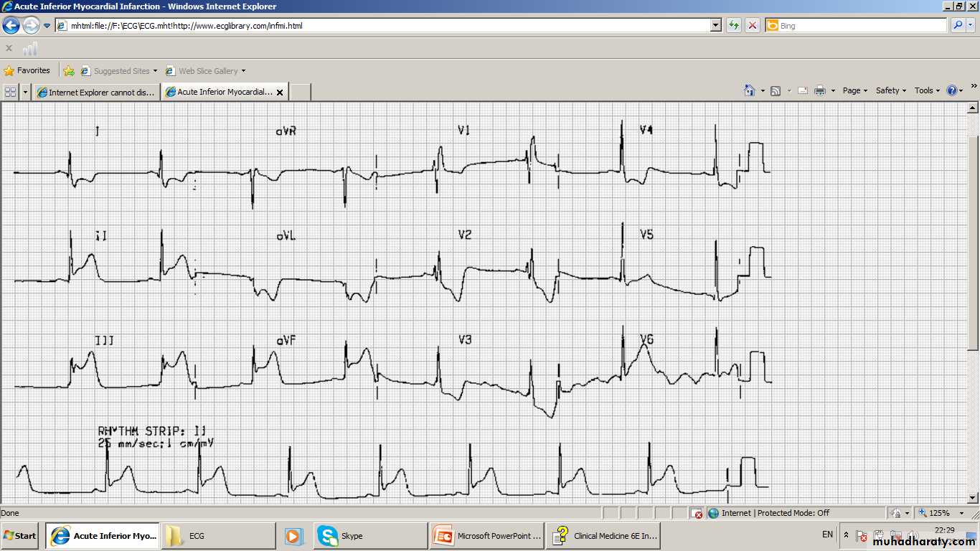Open the Quick Tabs grid icon
The height and width of the screenshot is (551, 980).
[x=10, y=92]
